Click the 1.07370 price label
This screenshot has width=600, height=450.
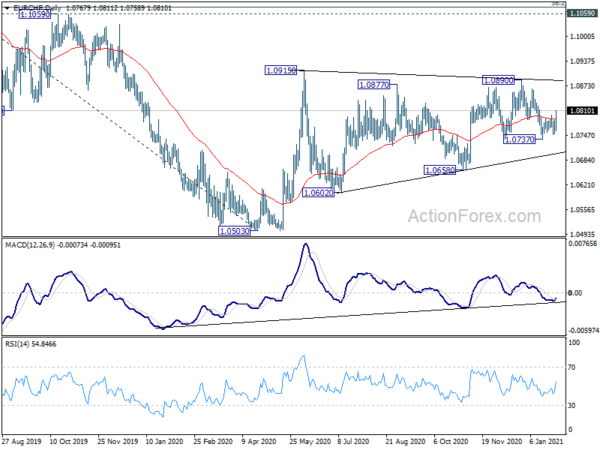(x=521, y=140)
